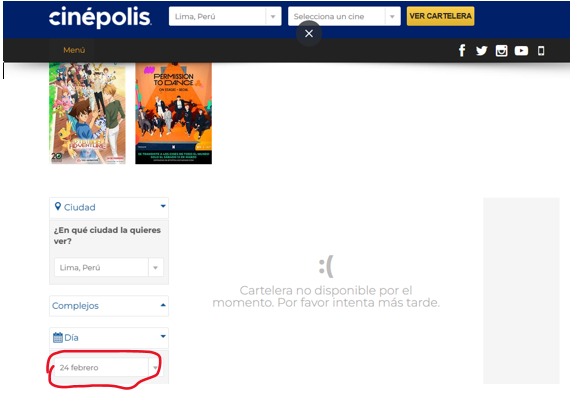Click the Ciudad section caret arrow
Image resolution: width=571 pixels, height=401 pixels.
pos(163,206)
